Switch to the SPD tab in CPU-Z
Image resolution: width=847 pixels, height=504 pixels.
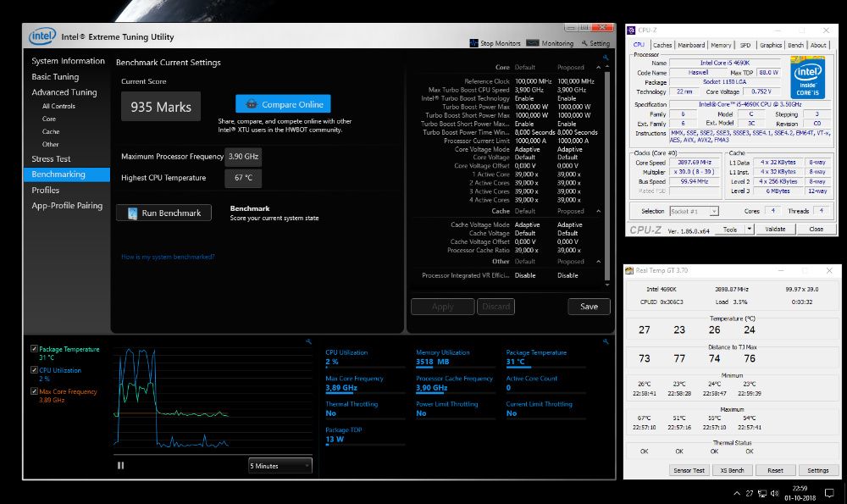[745, 46]
